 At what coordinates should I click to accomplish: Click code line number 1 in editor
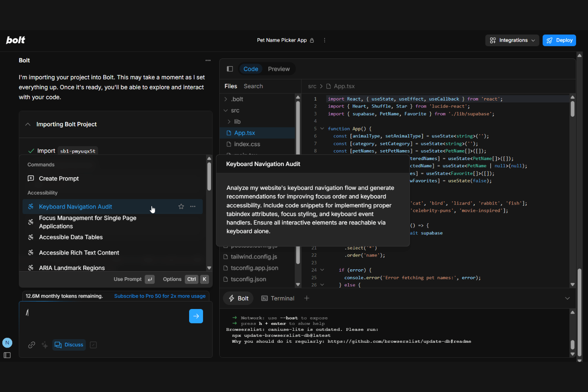click(x=315, y=99)
